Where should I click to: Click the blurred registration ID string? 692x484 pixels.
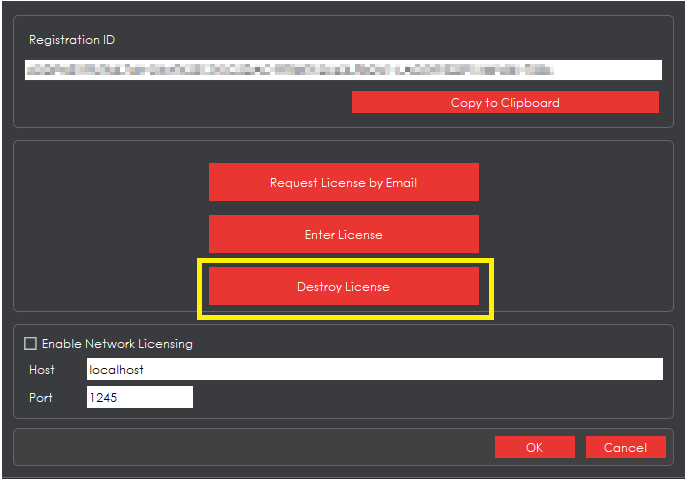tap(290, 70)
